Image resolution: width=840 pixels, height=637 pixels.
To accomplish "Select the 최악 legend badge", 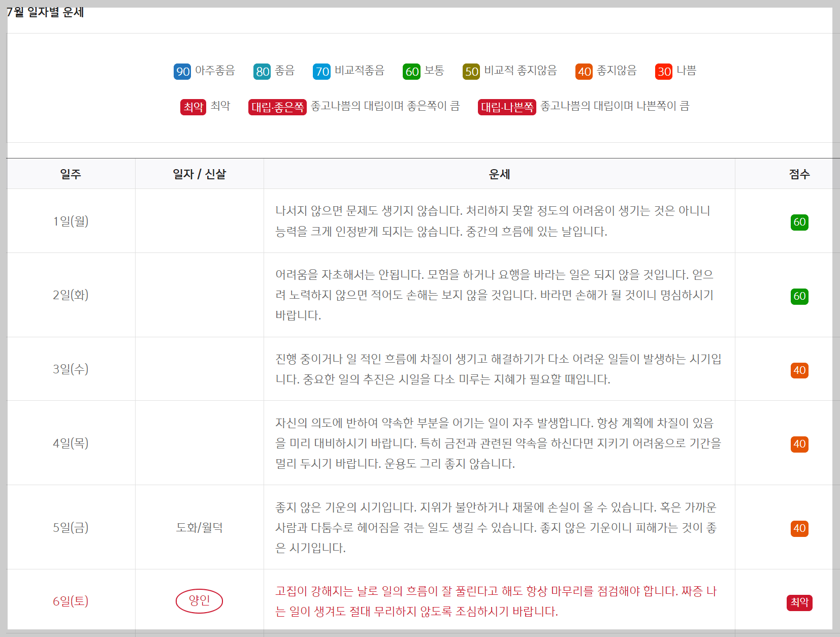I will (192, 107).
